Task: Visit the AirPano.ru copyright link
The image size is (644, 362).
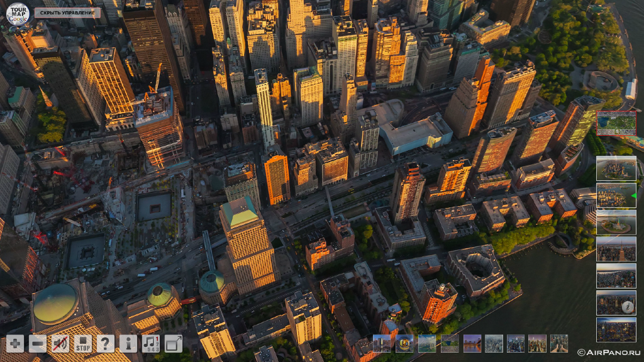Action: coord(609,353)
